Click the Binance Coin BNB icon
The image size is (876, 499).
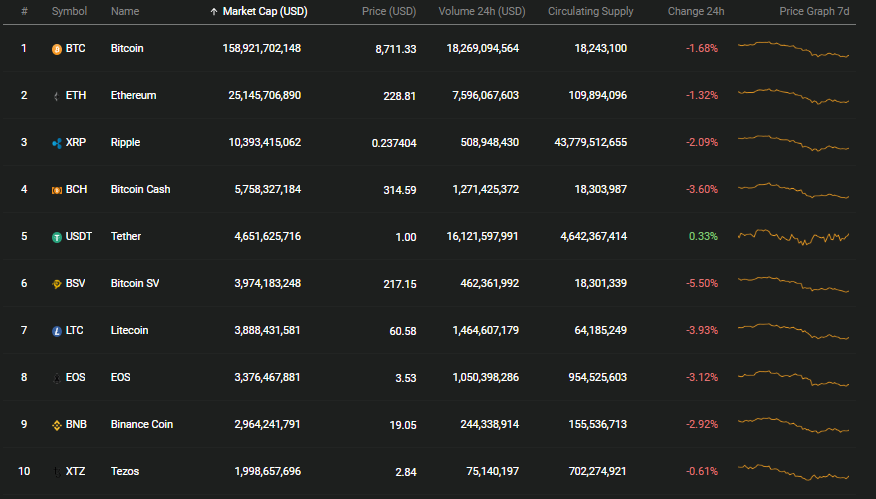[56, 425]
